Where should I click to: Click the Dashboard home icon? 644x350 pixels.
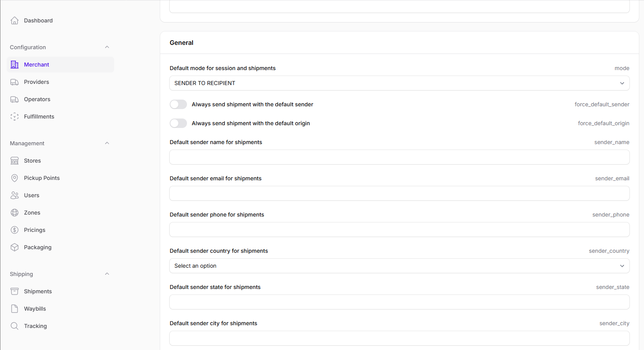point(15,20)
